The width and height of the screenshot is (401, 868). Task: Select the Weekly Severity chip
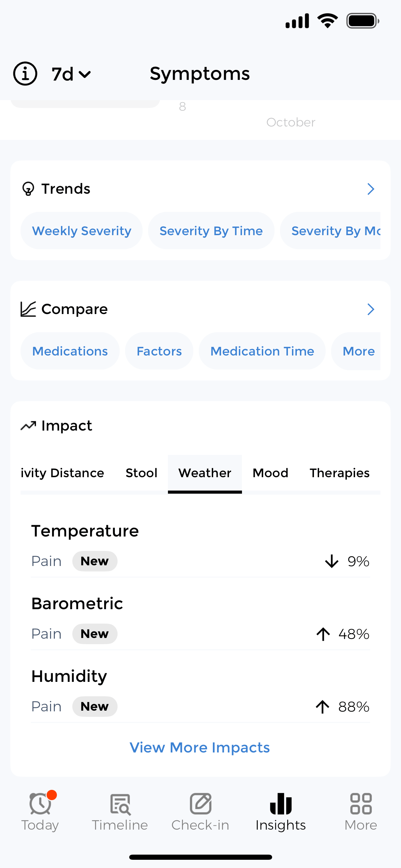pyautogui.click(x=82, y=231)
